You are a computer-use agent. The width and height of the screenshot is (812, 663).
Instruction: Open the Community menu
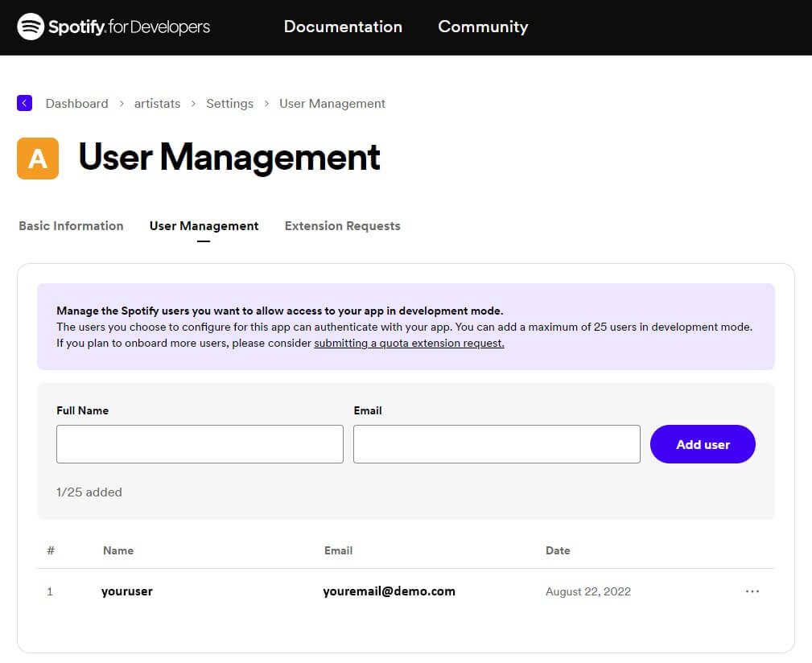[483, 27]
